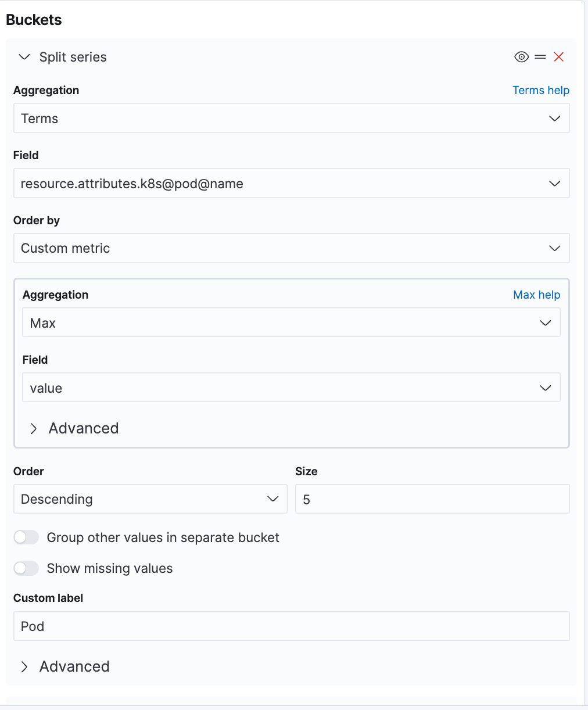
Task: Expand Advanced options for the Max metric
Action: pyautogui.click(x=73, y=428)
